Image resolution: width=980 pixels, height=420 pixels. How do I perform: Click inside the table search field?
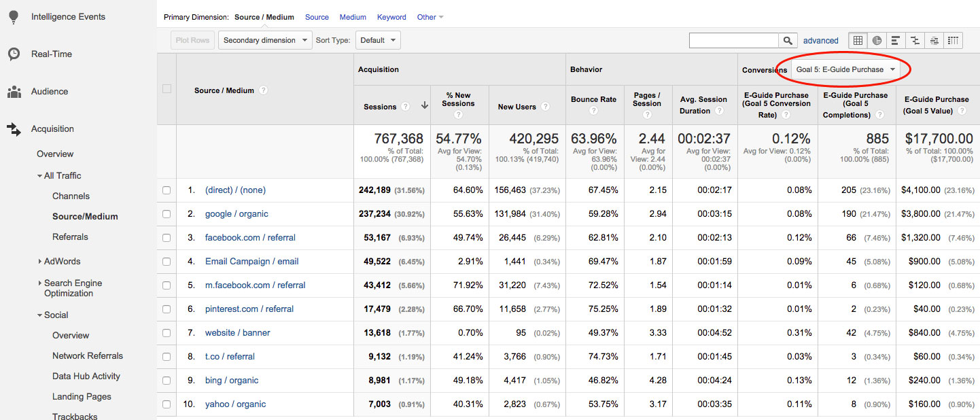(x=733, y=41)
